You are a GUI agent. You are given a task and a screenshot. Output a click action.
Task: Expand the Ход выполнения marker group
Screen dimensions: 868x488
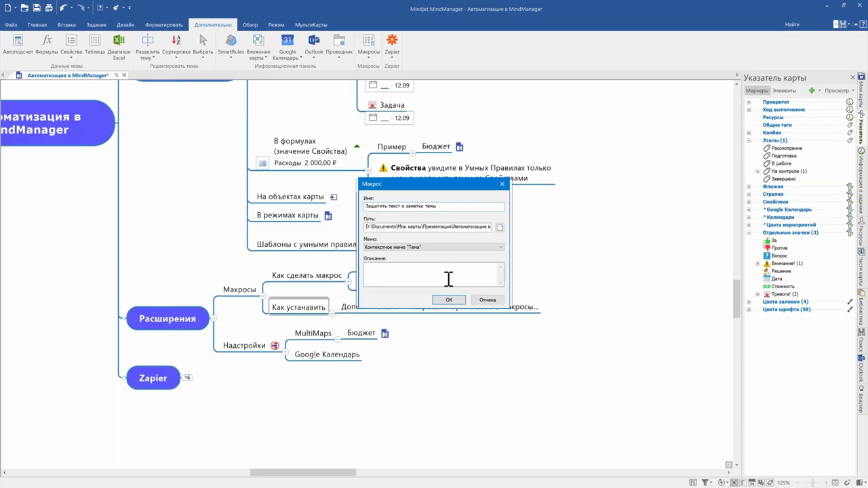pos(749,110)
